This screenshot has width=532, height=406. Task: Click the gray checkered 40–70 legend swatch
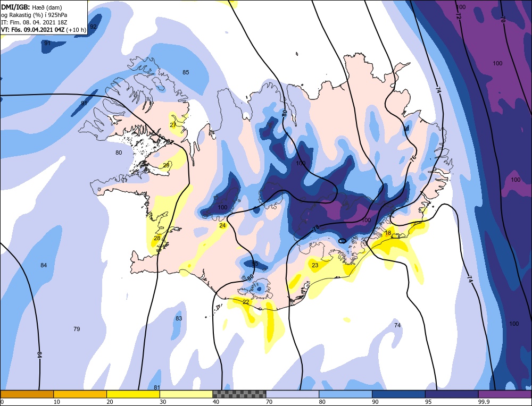click(239, 394)
